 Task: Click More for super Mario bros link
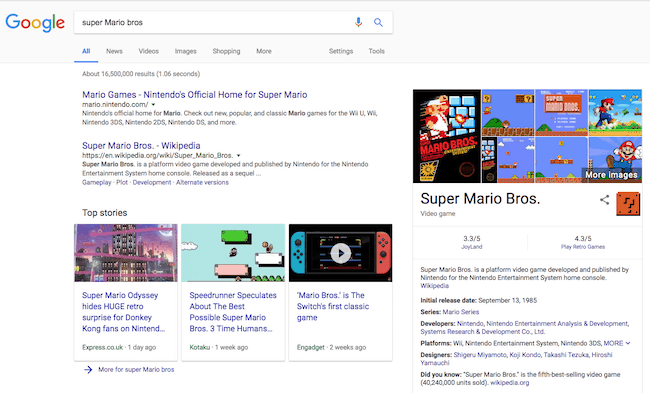[x=136, y=369]
